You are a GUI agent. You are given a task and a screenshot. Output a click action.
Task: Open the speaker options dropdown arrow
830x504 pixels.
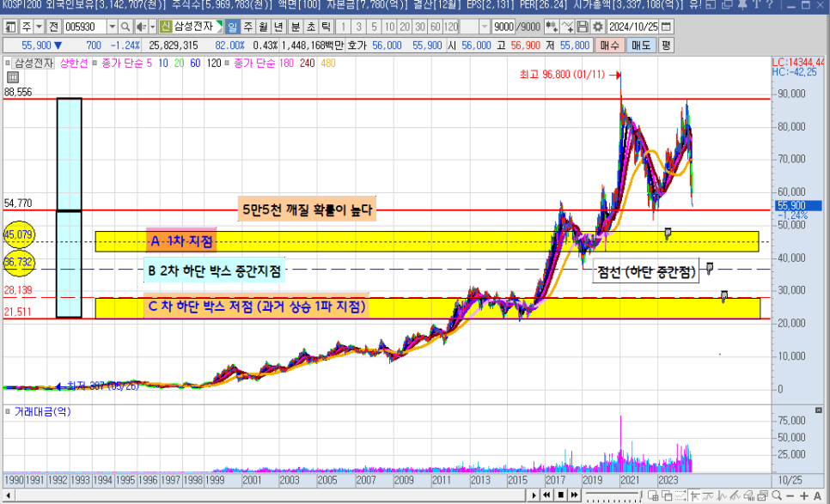[152, 27]
